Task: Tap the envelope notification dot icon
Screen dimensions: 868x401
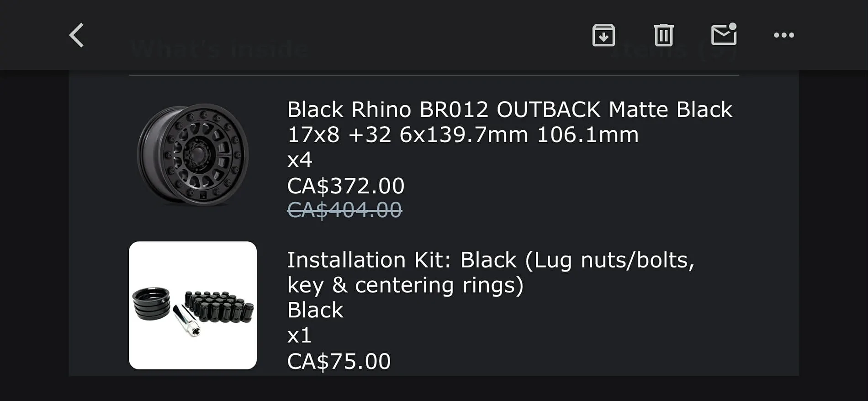Action: pos(725,34)
